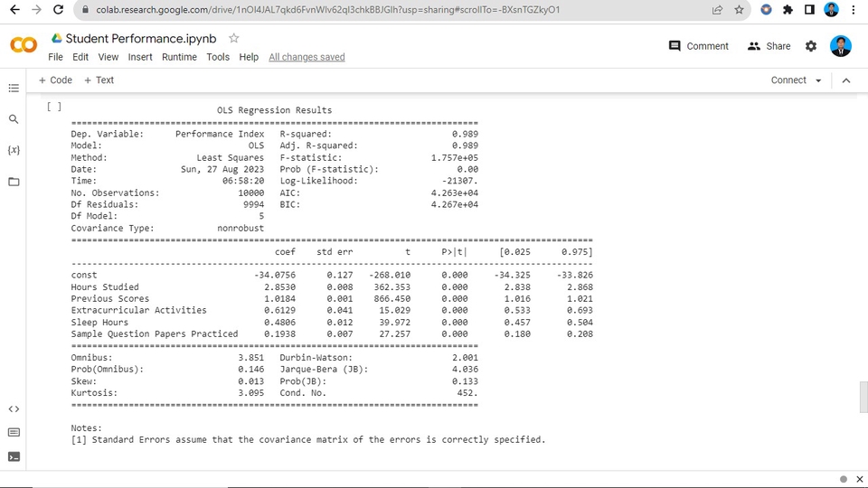Open the Table of contents sidebar icon

click(14, 88)
